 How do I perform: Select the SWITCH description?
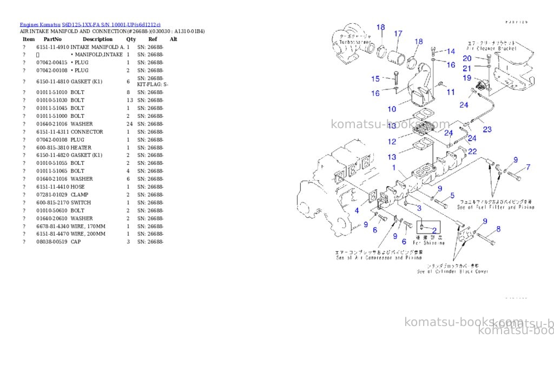pyautogui.click(x=81, y=203)
